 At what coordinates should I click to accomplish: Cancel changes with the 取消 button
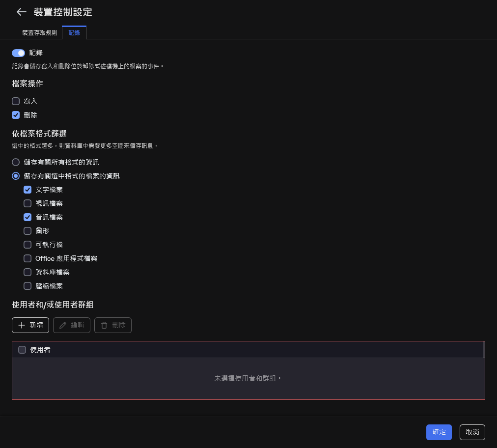click(x=472, y=432)
